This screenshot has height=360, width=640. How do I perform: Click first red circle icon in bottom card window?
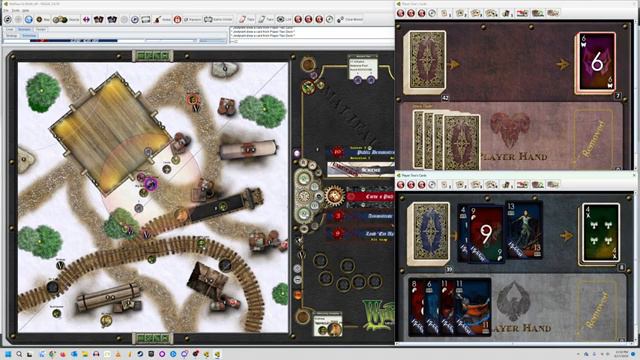[400, 185]
